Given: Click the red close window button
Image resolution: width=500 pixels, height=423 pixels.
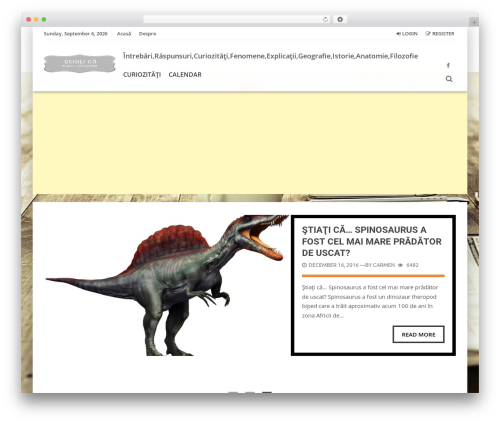Looking at the screenshot, I should tap(29, 20).
